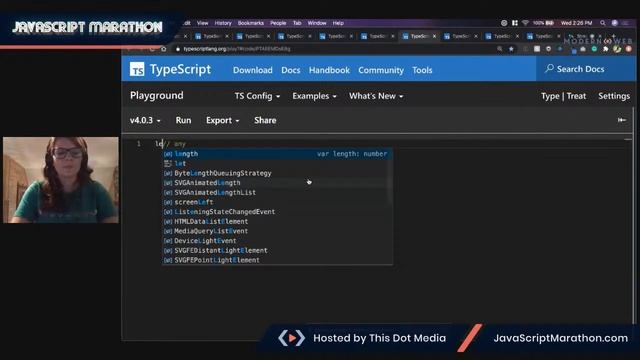Open the Window menu
This screenshot has width=640, height=360.
click(x=317, y=23)
